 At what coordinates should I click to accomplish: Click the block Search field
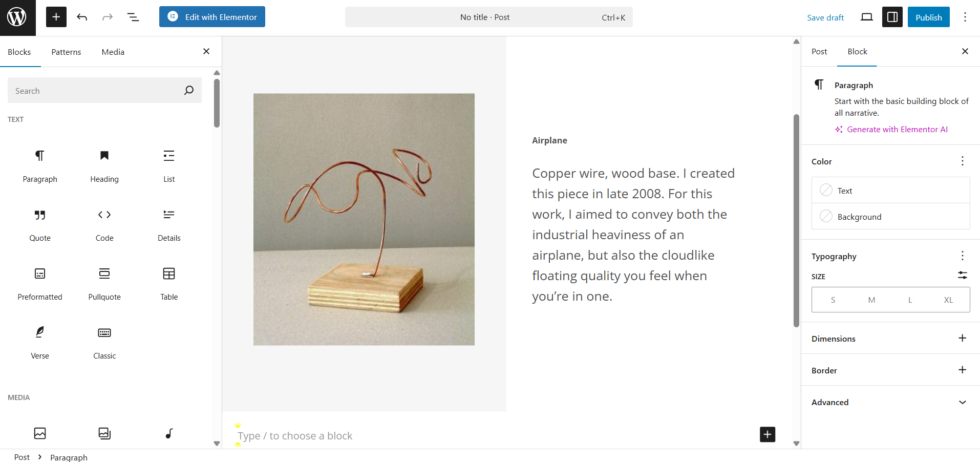104,91
